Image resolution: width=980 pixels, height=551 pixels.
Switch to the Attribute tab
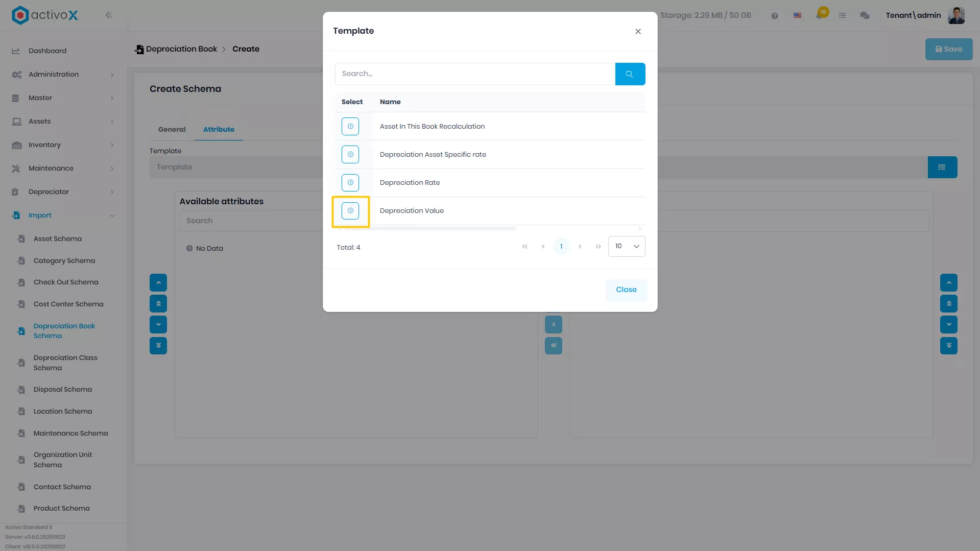pyautogui.click(x=219, y=130)
